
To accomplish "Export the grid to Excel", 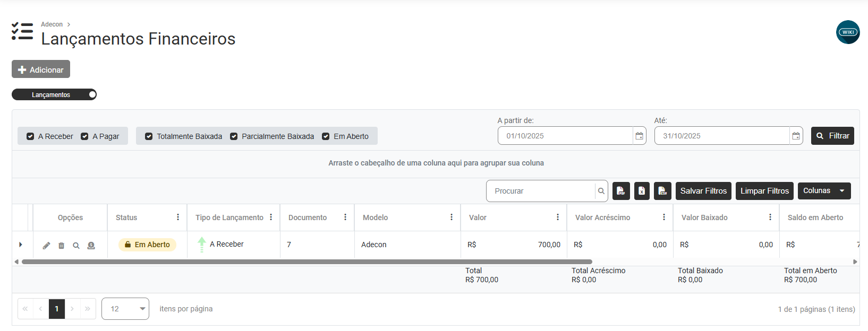I will coord(642,191).
